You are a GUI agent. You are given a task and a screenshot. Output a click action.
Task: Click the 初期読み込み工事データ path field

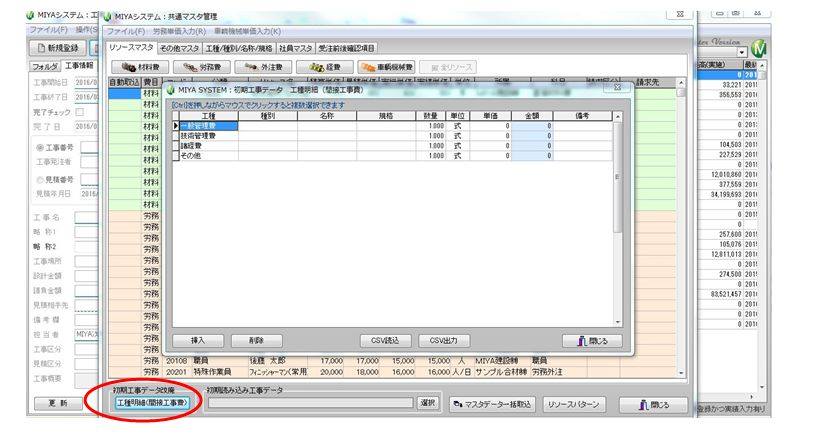pyautogui.click(x=310, y=403)
